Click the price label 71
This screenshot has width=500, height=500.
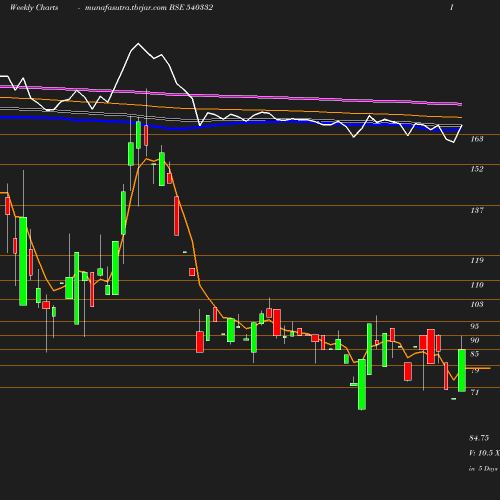474,392
